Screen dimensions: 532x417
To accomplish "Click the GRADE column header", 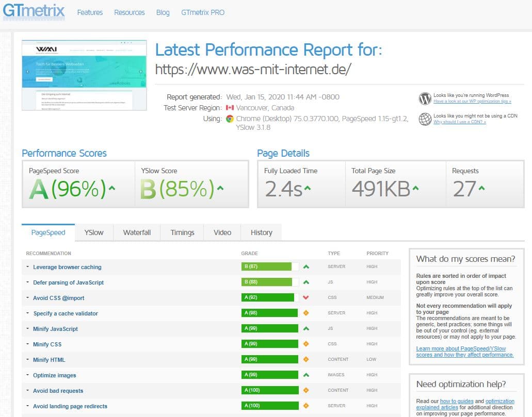I will click(x=249, y=253).
